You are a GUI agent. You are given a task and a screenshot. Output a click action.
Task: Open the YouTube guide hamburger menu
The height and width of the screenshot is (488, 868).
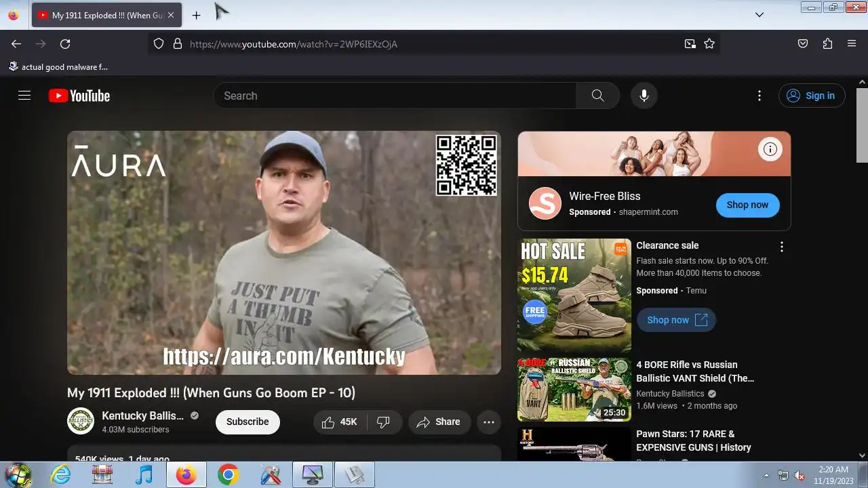coord(24,96)
